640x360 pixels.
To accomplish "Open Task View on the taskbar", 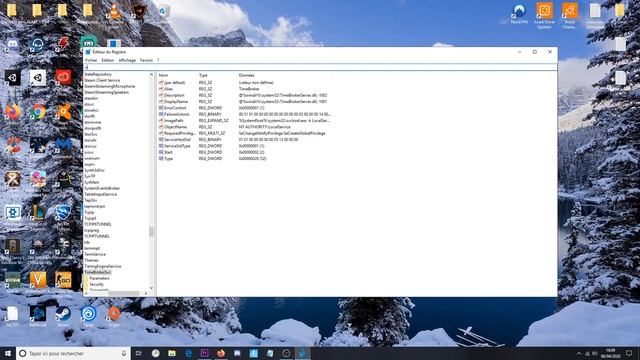I will click(139, 353).
